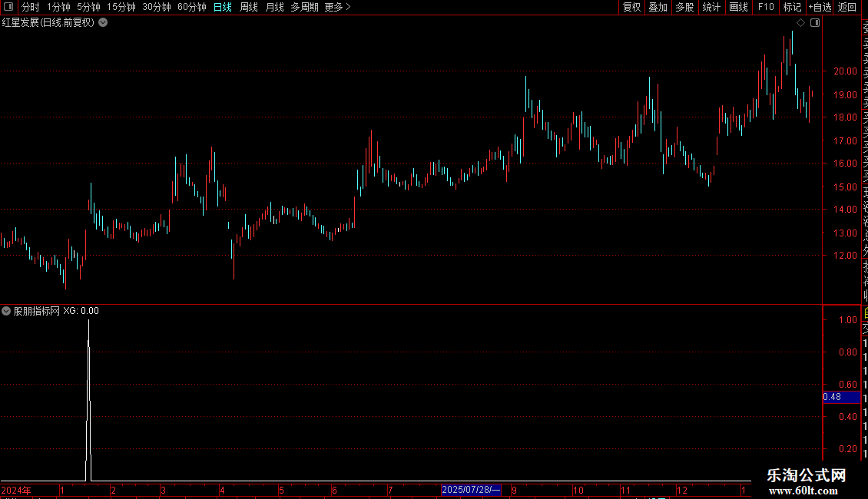Switch to 分时 intraday view

tap(31, 7)
